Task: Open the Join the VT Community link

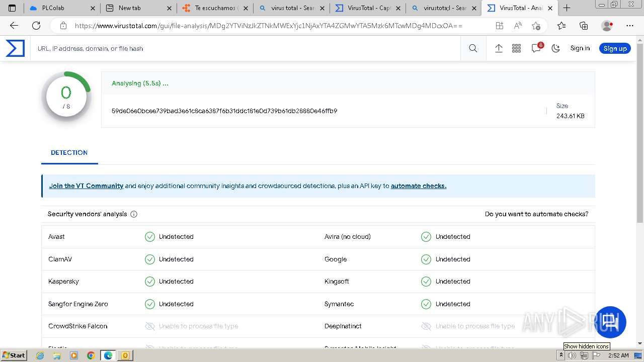Action: coord(86,186)
